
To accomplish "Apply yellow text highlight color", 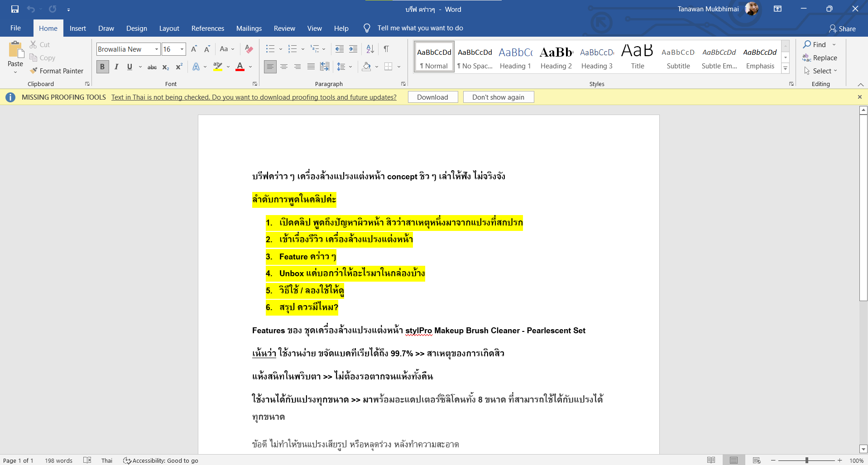I will point(218,67).
